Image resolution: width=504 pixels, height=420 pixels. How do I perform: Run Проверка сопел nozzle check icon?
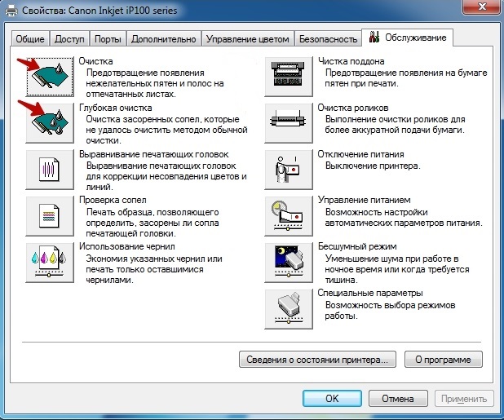[x=49, y=216]
